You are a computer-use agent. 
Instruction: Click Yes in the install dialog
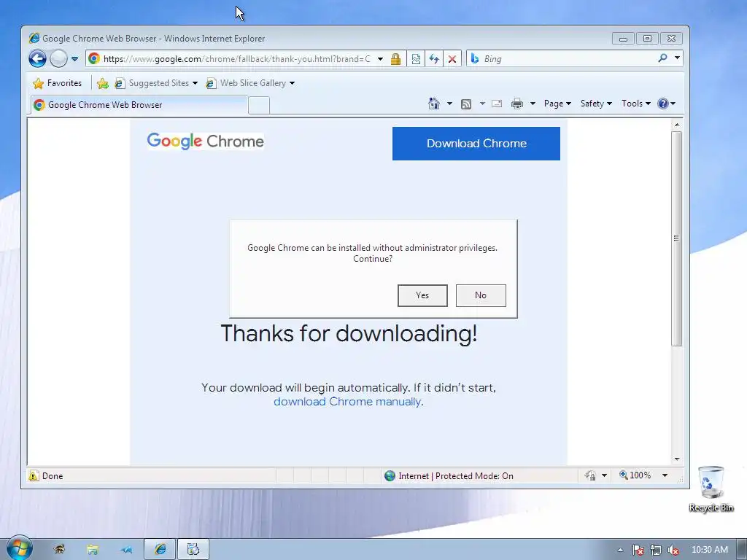click(422, 295)
